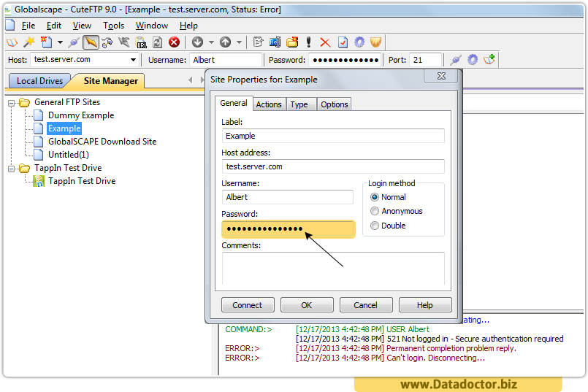This screenshot has height=392, width=588.
Task: Click the red X Delete icon
Action: [325, 42]
